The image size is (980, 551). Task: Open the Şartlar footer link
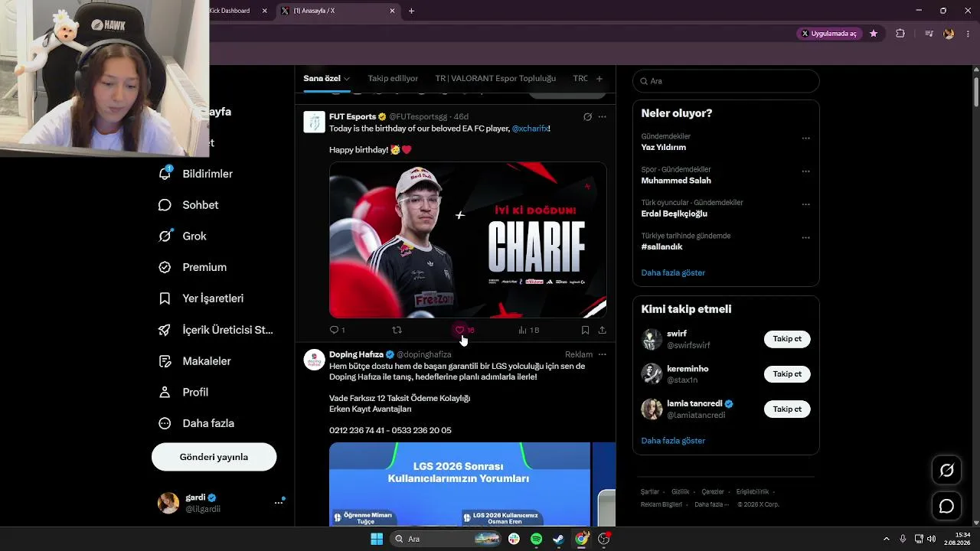650,492
